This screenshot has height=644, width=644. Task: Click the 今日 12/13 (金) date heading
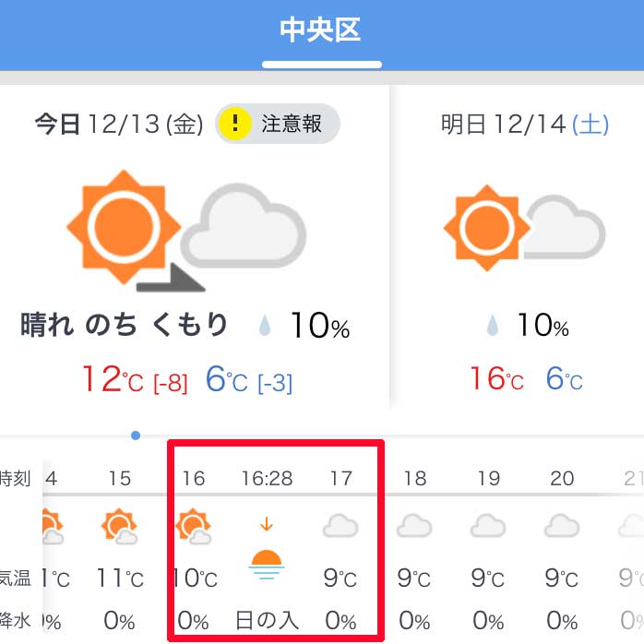pos(119,124)
